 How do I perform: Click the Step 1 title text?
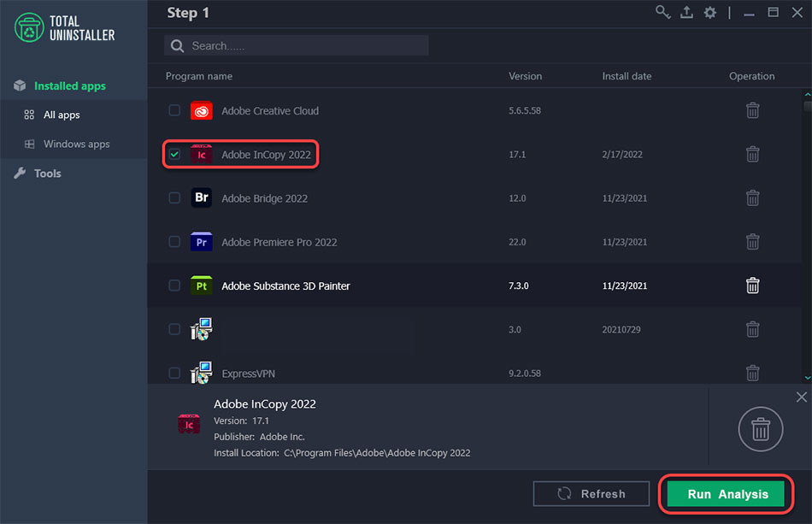point(188,13)
